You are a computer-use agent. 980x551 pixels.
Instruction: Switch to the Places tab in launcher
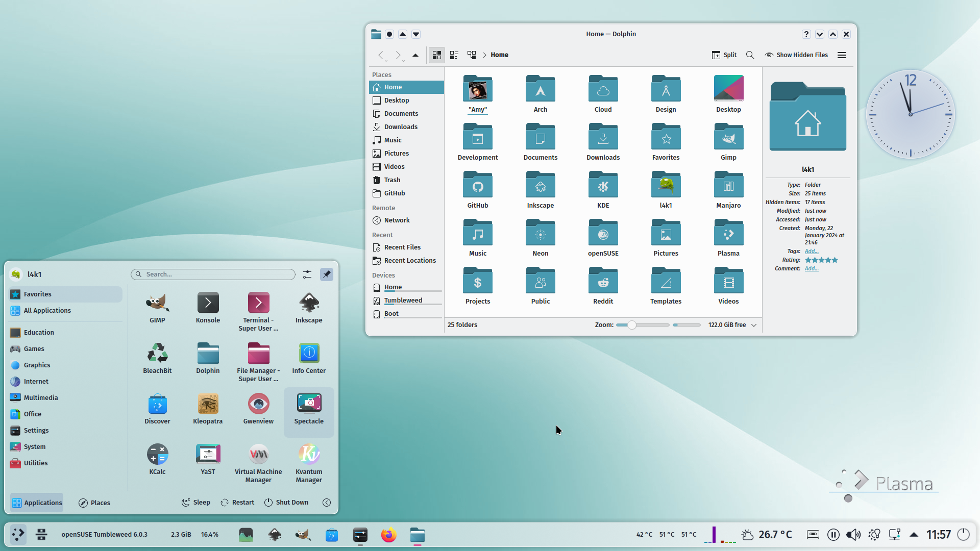[x=94, y=503]
